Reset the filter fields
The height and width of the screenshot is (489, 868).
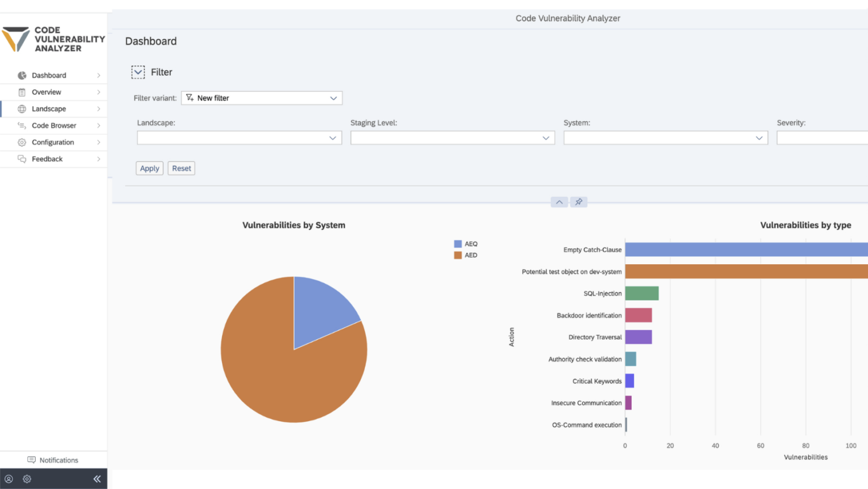pyautogui.click(x=181, y=168)
